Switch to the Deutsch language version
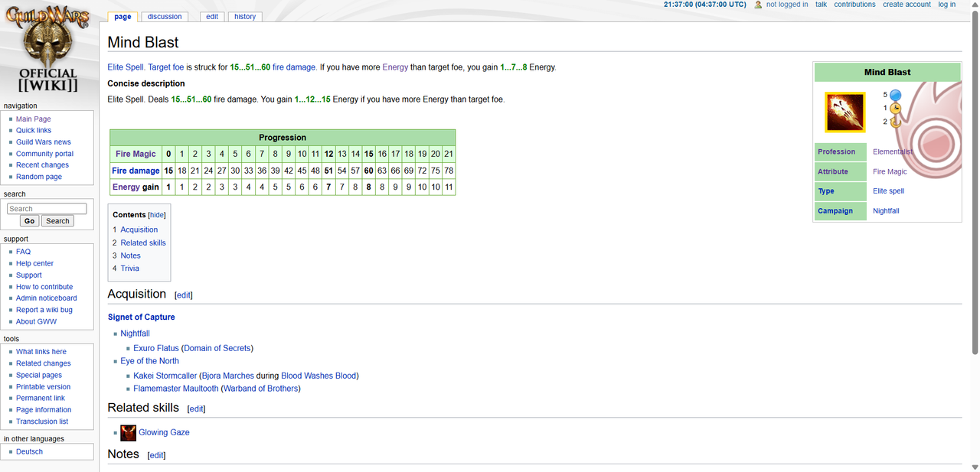 click(29, 452)
